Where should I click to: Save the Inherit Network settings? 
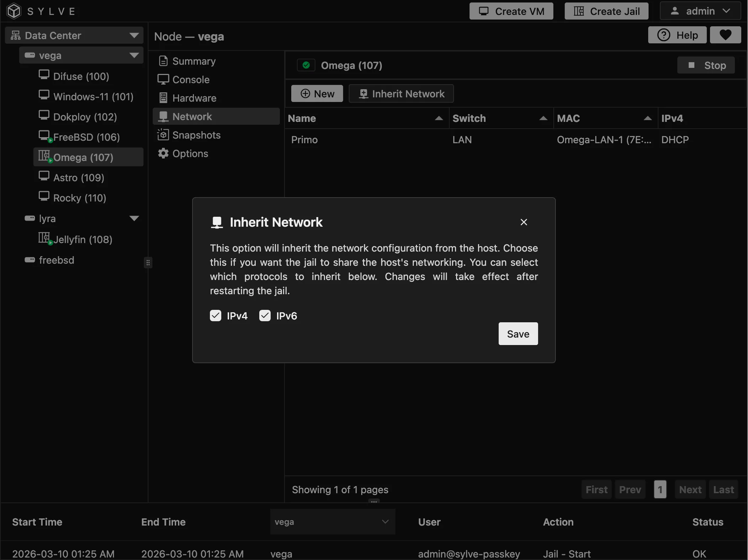click(517, 334)
